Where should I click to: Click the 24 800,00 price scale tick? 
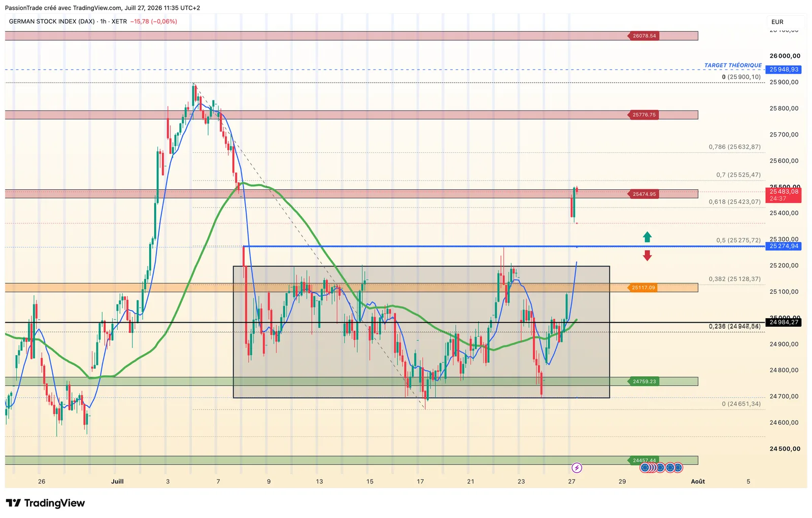pos(784,370)
